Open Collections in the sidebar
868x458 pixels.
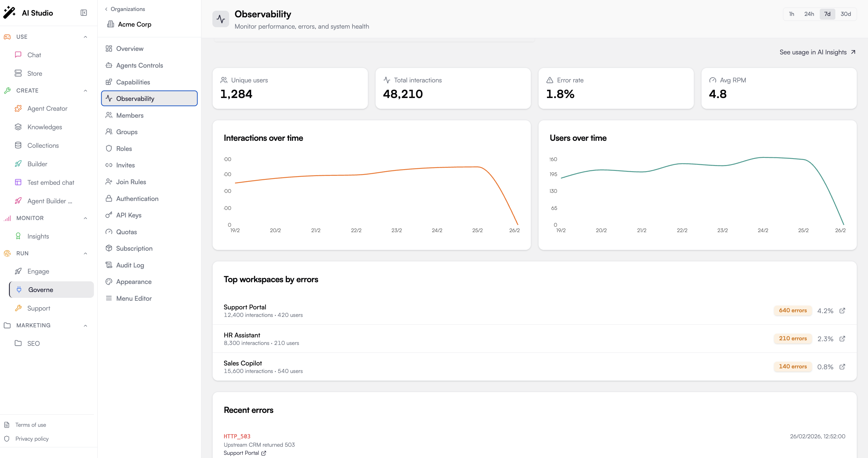(x=51, y=146)
